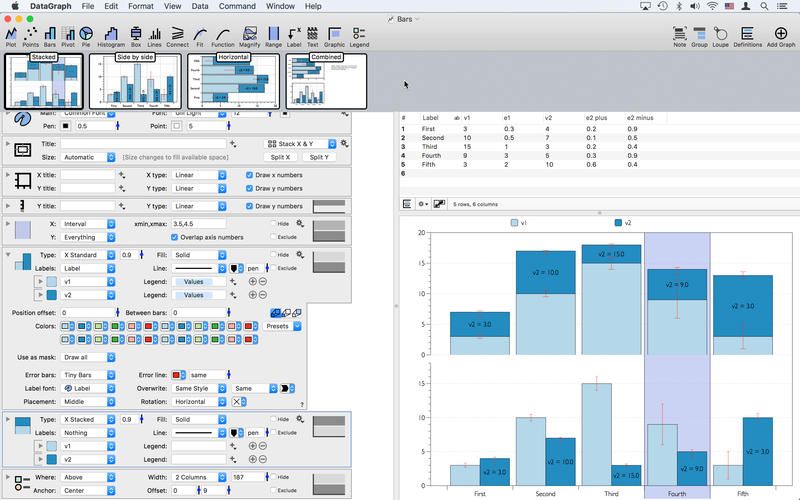The image size is (800, 500).
Task: Expand the X Stacked bars command triangle
Action: pos(8,419)
